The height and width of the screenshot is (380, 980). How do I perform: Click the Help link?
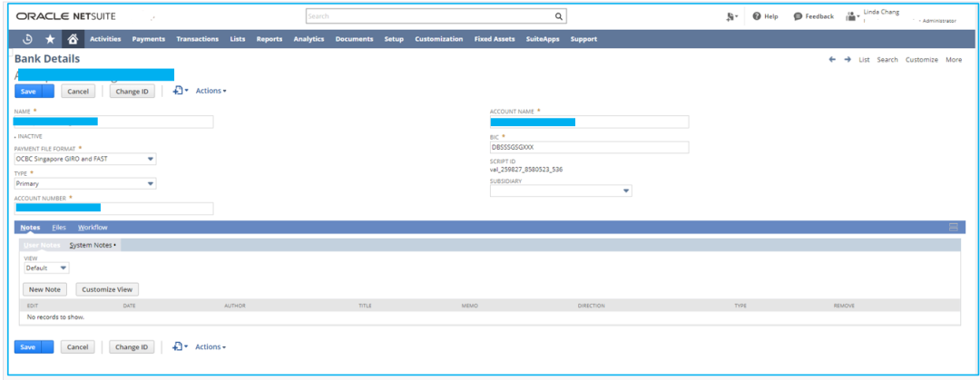pos(771,16)
